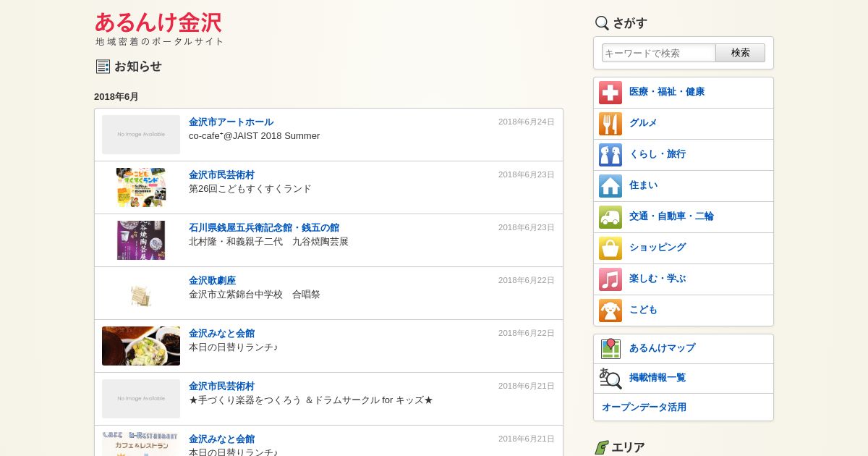The height and width of the screenshot is (456, 868).
Task: Open 金沢みなと会館 June 21 link
Action: point(221,439)
